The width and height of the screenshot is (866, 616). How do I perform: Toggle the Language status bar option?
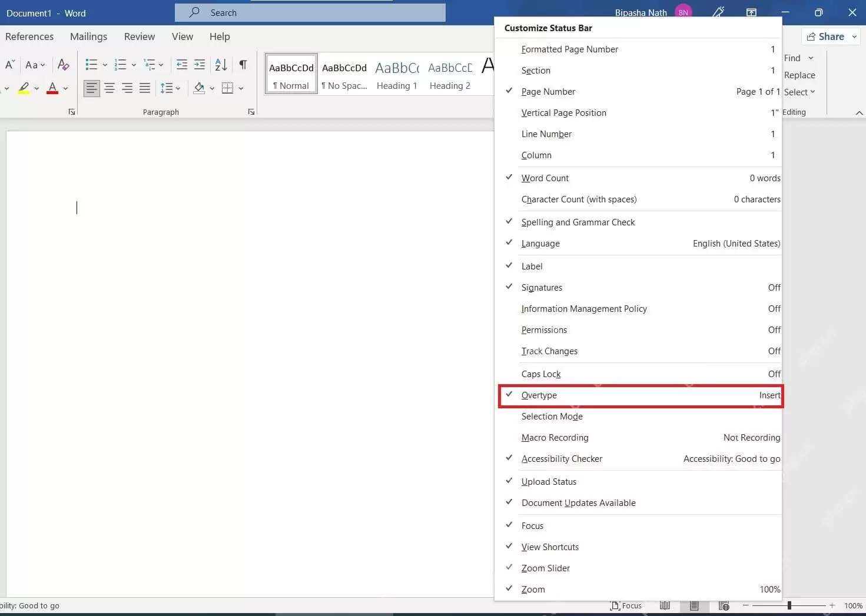[640, 244]
